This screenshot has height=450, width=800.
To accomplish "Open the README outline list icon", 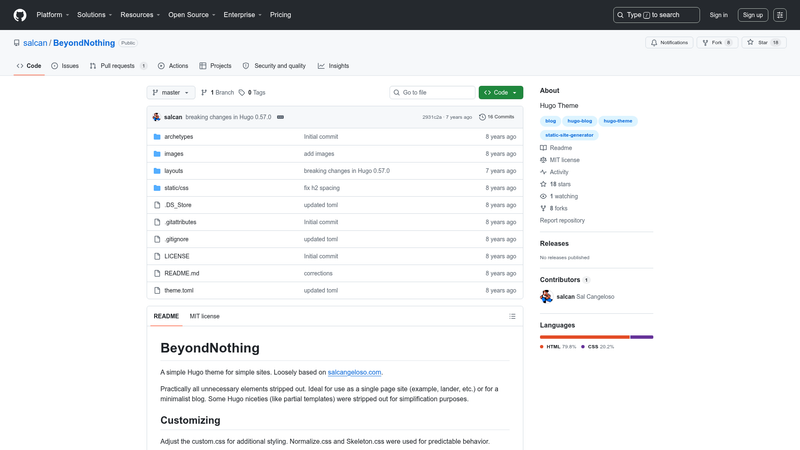I will pyautogui.click(x=512, y=316).
